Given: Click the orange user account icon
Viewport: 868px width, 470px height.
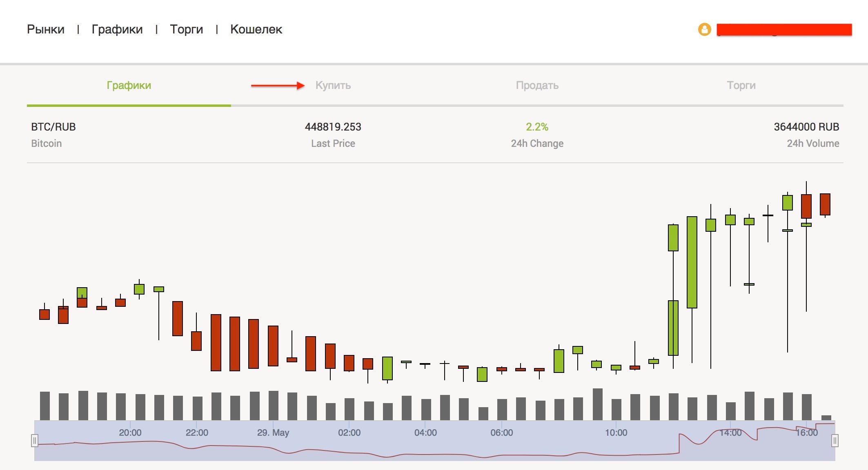Looking at the screenshot, I should coord(704,29).
